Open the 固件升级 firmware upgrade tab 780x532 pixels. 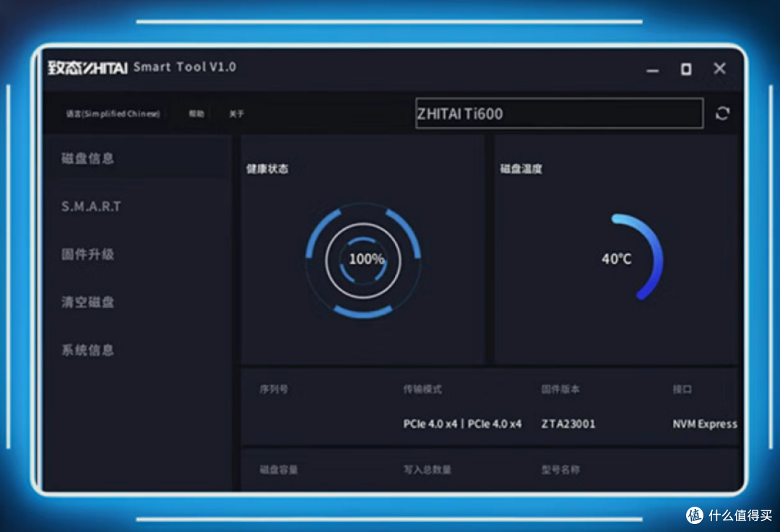tap(87, 255)
